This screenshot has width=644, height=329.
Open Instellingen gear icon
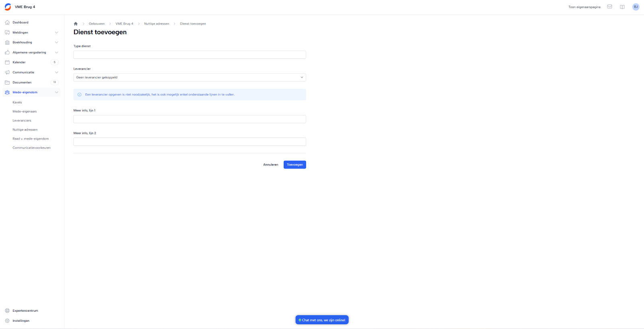[x=7, y=321]
